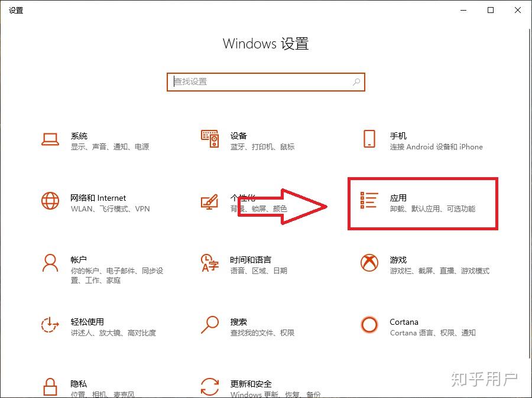Open the Personalization paintbrush icon
This screenshot has height=398, width=532.
point(209,202)
